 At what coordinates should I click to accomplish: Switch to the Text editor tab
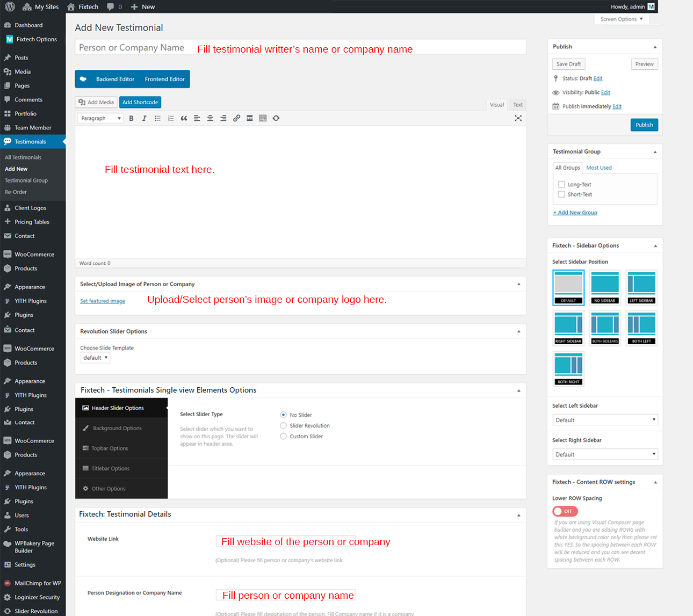click(x=518, y=105)
